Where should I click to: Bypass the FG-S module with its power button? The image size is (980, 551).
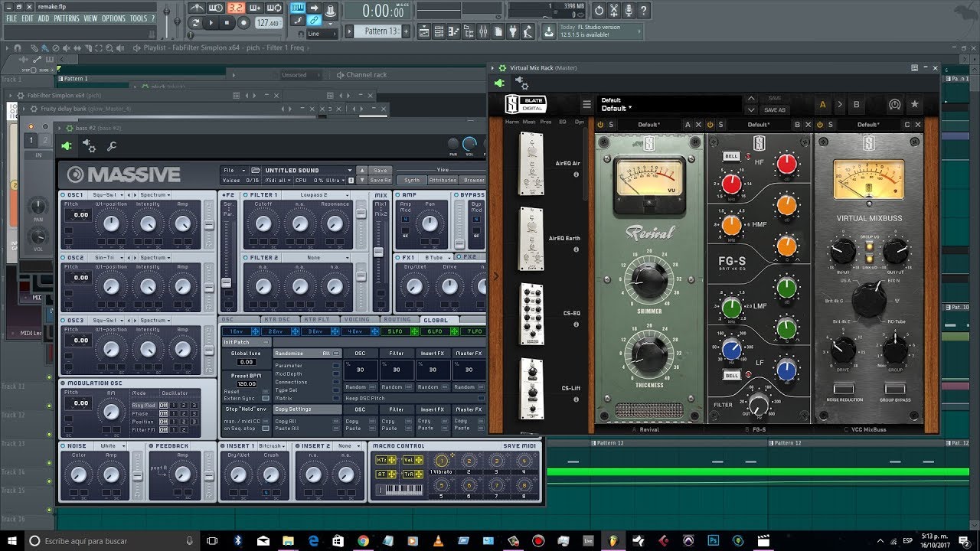710,125
